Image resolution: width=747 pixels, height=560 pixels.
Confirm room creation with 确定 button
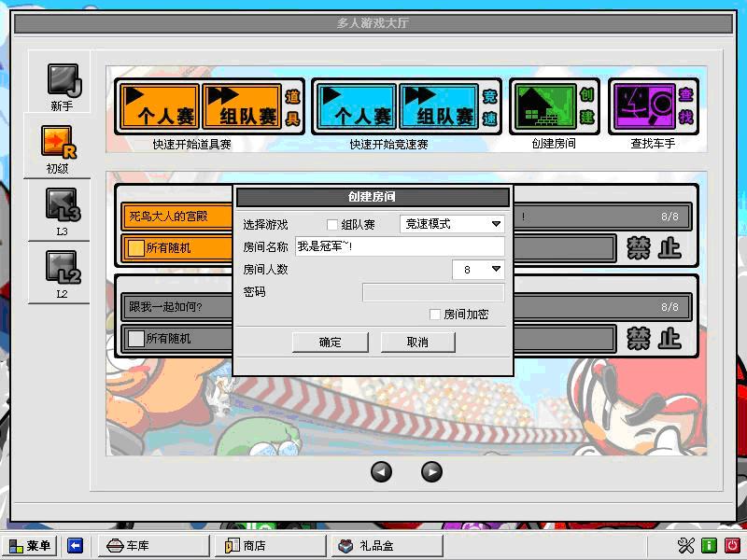pos(330,343)
